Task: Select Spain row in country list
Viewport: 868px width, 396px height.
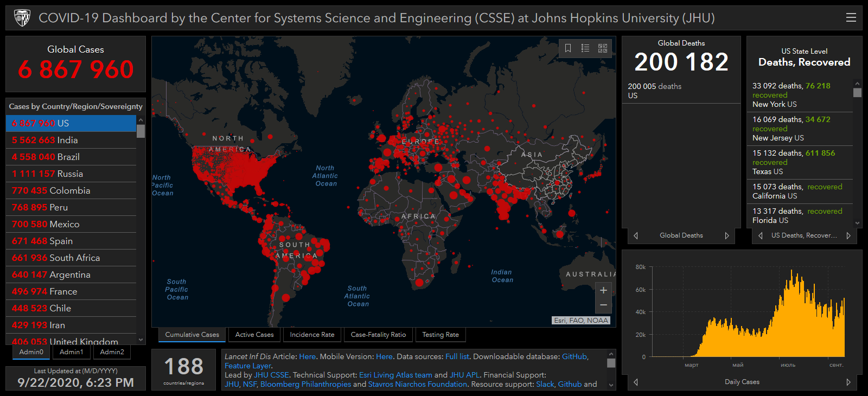Action: click(x=71, y=241)
